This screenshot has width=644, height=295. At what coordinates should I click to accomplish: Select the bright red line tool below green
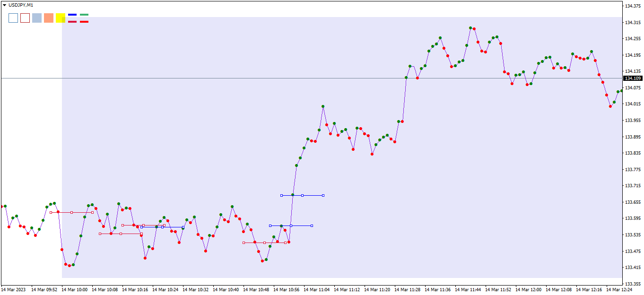(84, 22)
